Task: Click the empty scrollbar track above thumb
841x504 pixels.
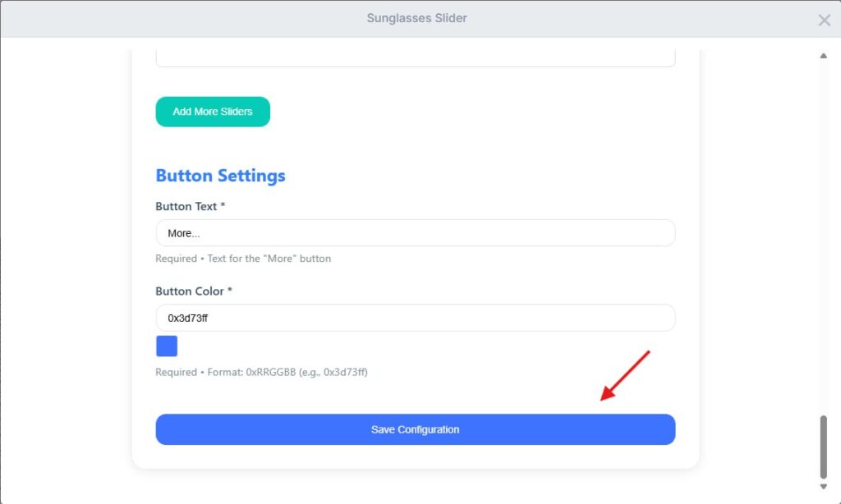Action: click(823, 246)
